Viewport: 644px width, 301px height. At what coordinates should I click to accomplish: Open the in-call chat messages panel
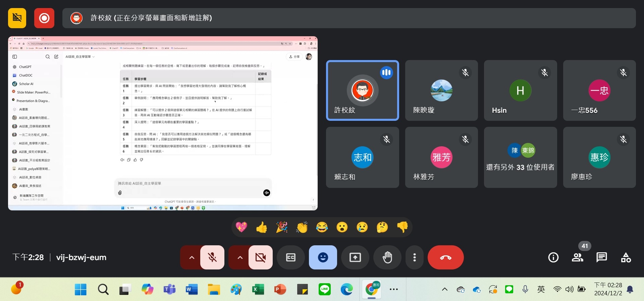click(x=601, y=257)
